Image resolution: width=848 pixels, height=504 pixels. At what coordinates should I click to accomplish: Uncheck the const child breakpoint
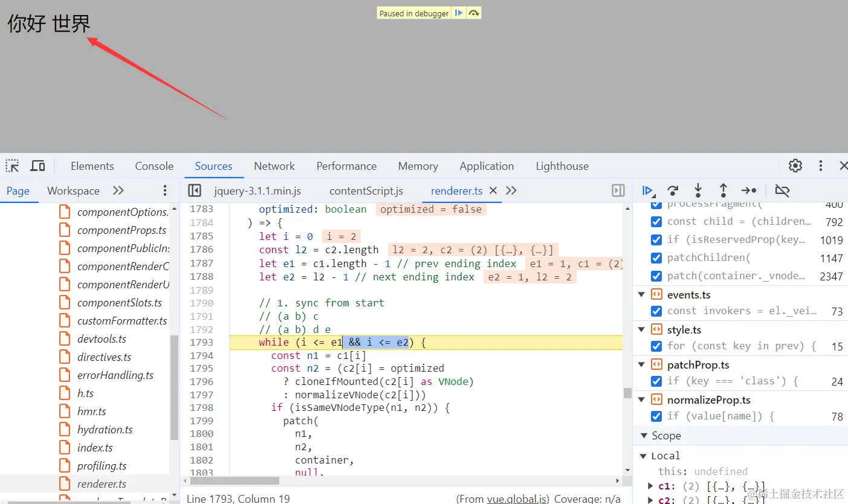pyautogui.click(x=656, y=222)
